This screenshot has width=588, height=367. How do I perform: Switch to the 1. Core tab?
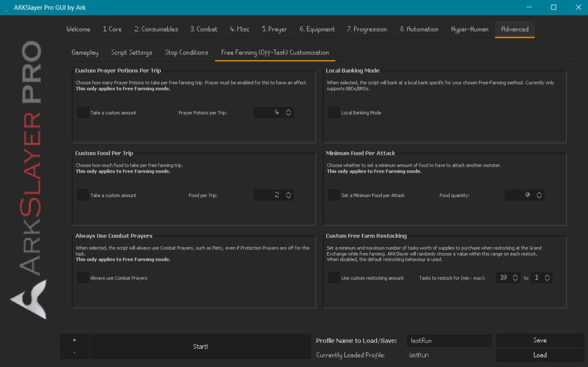pos(112,29)
